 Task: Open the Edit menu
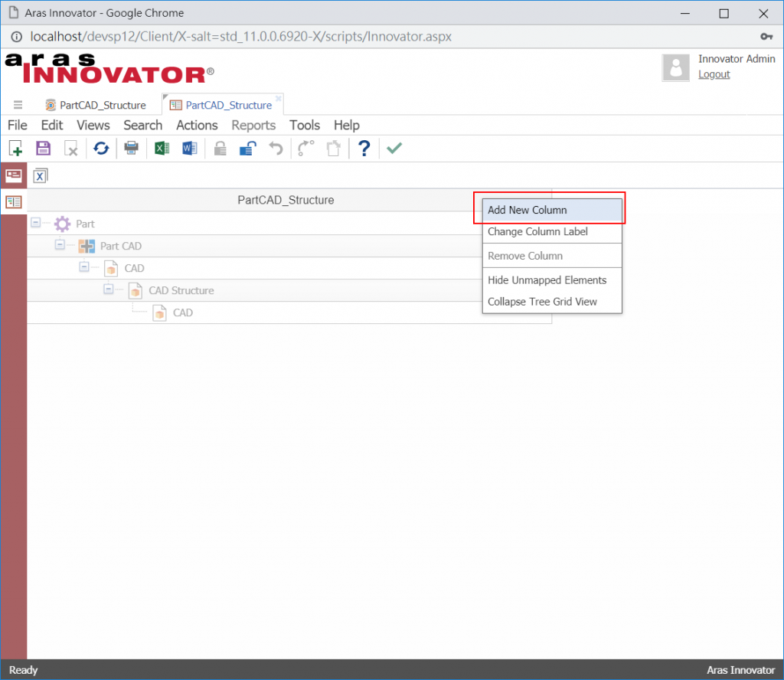click(52, 125)
